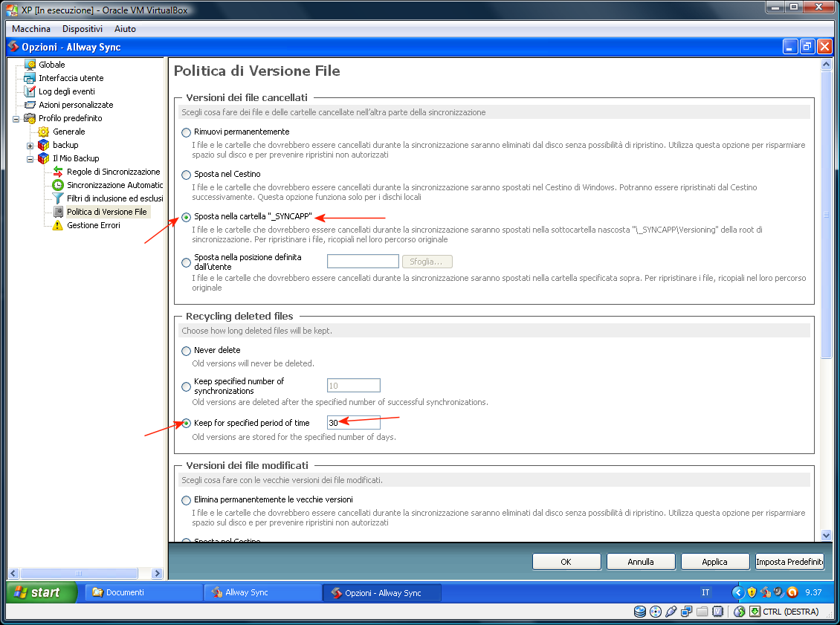Select Keep specified number of synchronizations
Image resolution: width=840 pixels, height=625 pixels.
[x=186, y=386]
